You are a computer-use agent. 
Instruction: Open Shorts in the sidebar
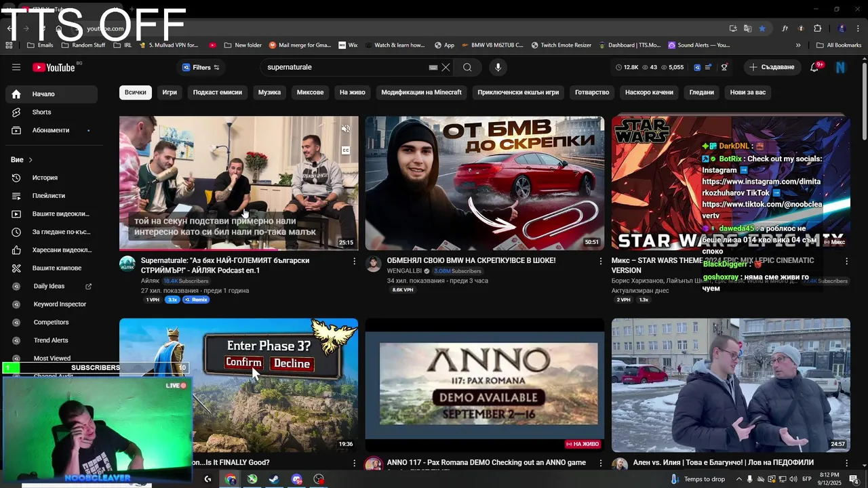[52, 112]
